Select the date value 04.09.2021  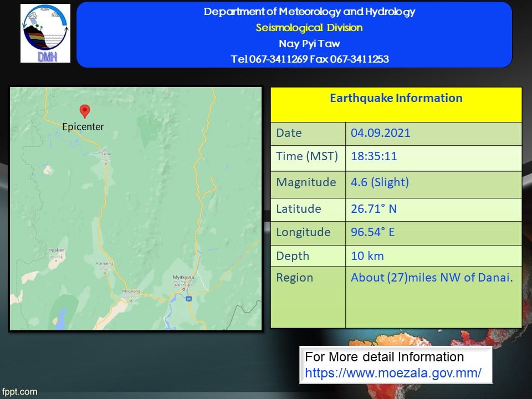380,133
